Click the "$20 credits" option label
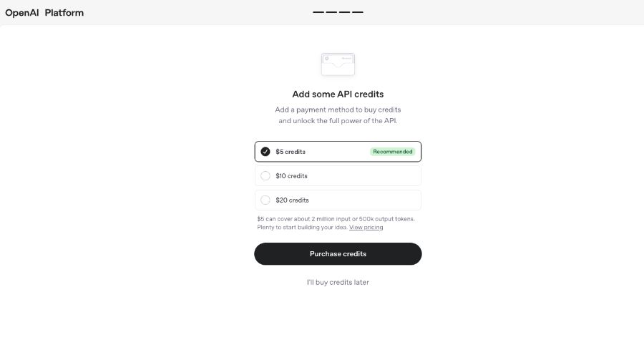Screen dimensions: 644x340 click(x=292, y=200)
